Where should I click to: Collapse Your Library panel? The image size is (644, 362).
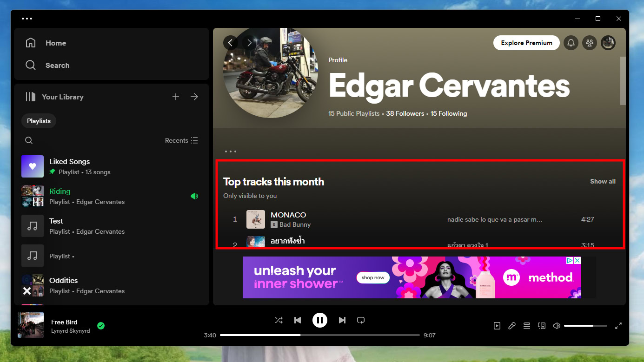coord(54,97)
